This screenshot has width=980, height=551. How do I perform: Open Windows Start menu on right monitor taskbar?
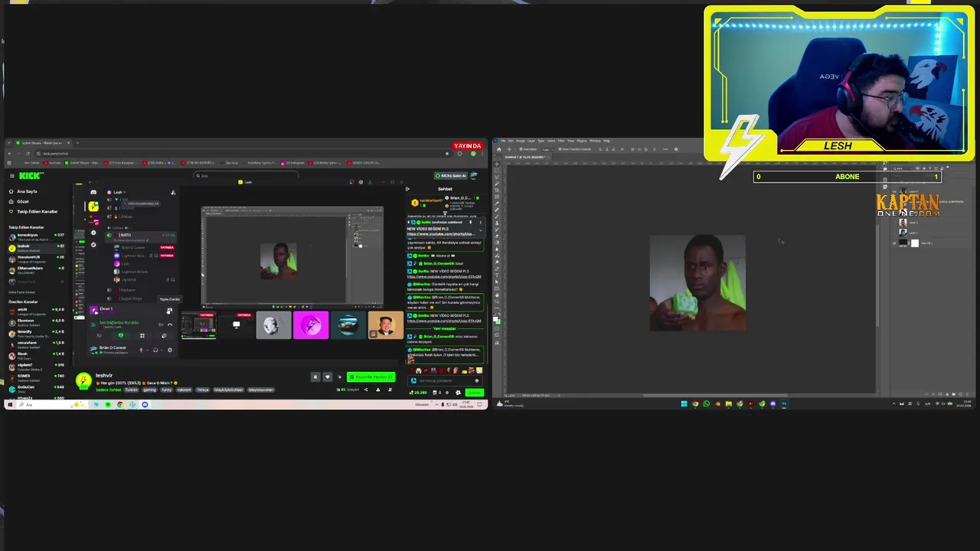coord(684,404)
